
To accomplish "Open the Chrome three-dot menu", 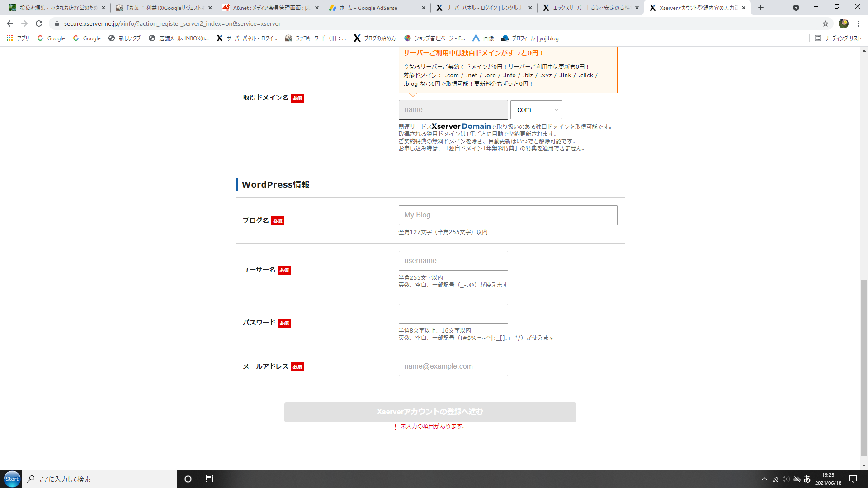I will click(x=858, y=23).
